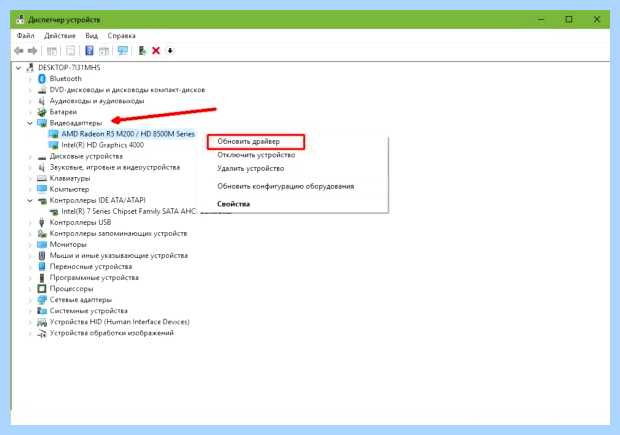The image size is (620, 435).
Task: Expand the Аудиовходы и аудиовыходы category arrow
Action: coord(30,101)
